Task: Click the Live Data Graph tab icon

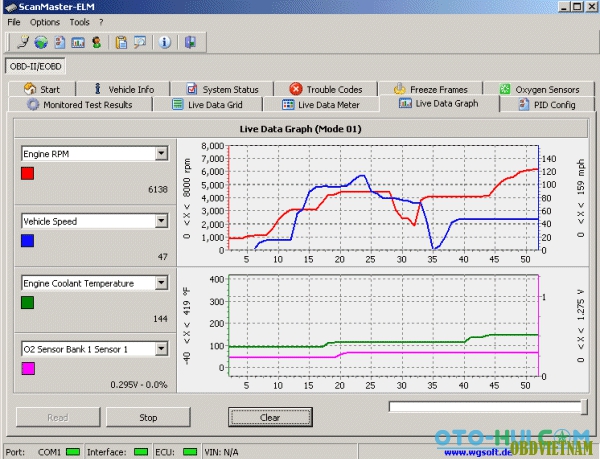Action: pos(405,103)
